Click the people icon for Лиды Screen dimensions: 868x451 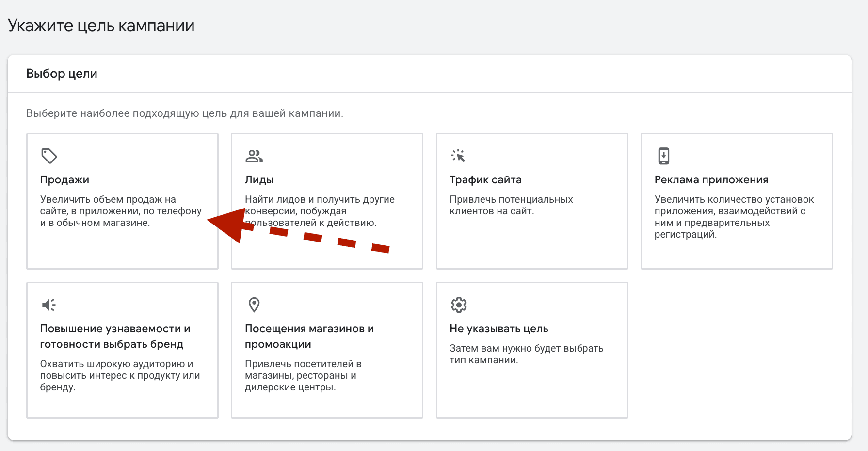click(254, 156)
